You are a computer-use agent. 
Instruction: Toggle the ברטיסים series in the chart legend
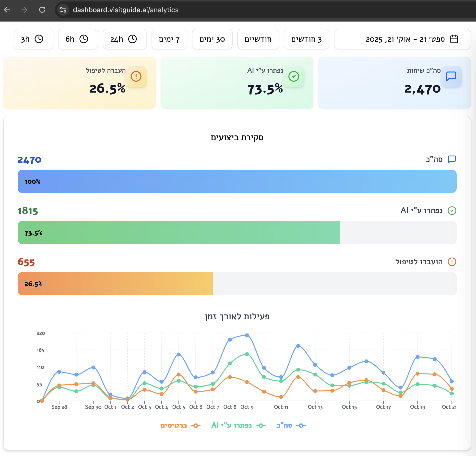pos(181,425)
